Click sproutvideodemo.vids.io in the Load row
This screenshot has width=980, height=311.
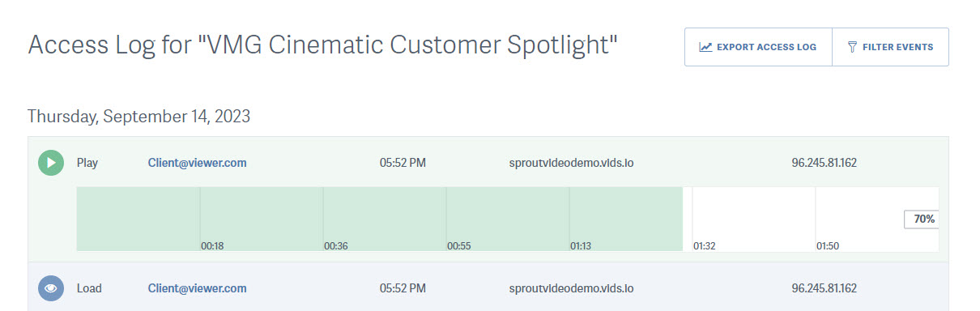coord(571,288)
